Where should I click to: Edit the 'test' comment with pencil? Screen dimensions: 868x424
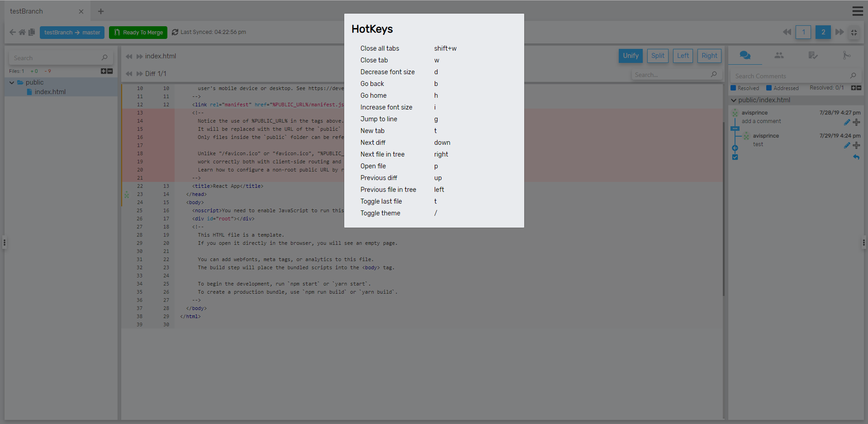click(847, 145)
